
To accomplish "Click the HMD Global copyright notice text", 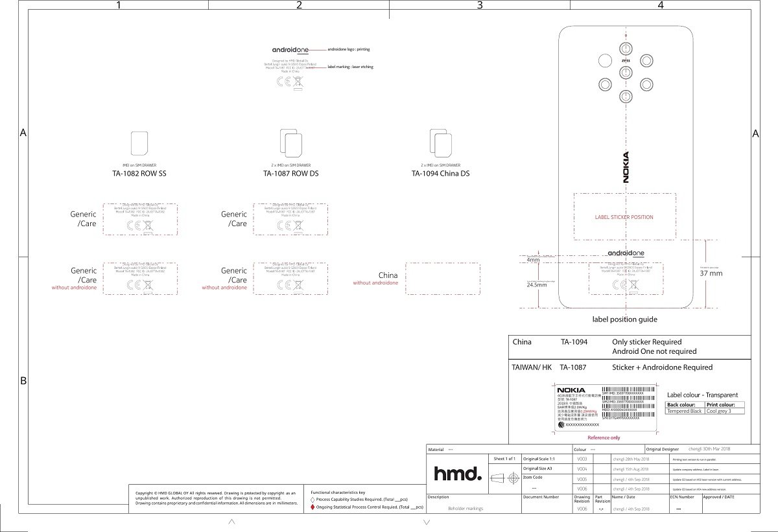I will click(x=216, y=498).
